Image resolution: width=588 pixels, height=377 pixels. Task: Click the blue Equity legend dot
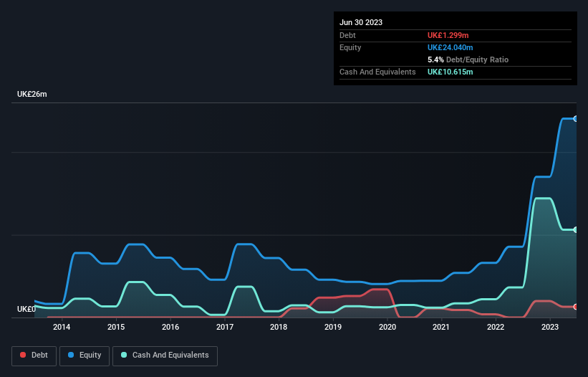[x=70, y=355]
